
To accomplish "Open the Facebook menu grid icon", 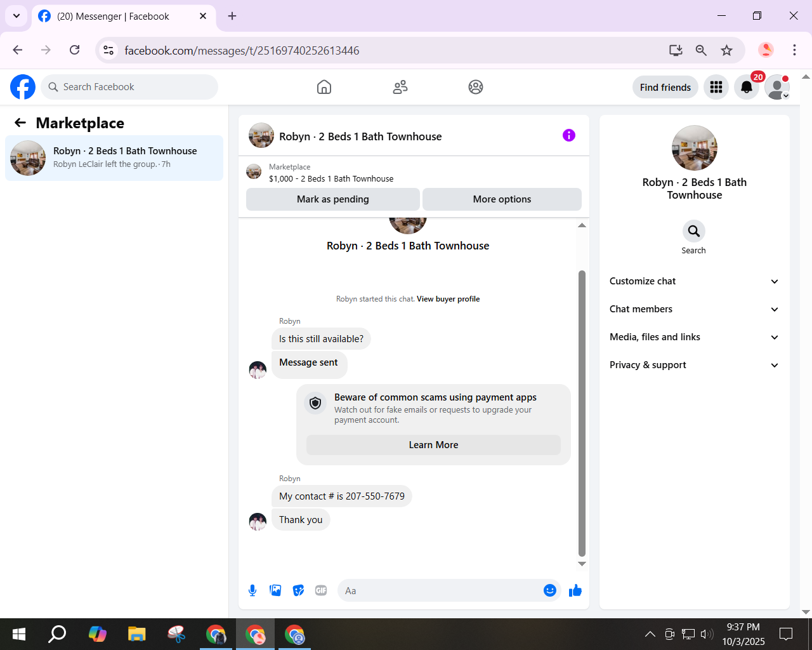I will click(716, 87).
